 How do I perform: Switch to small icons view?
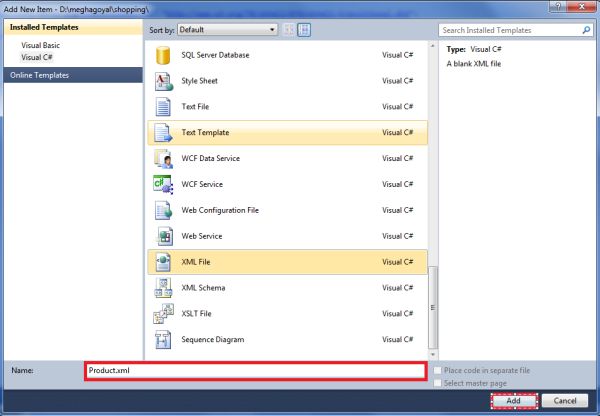[x=289, y=30]
